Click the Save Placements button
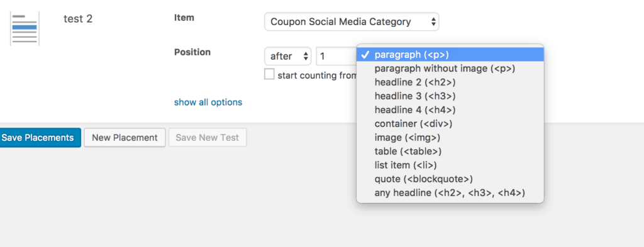The width and height of the screenshot is (644, 247). (40, 138)
